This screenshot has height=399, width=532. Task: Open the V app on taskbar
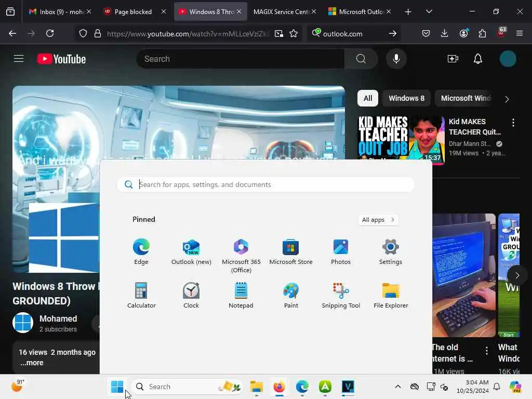tap(348, 387)
